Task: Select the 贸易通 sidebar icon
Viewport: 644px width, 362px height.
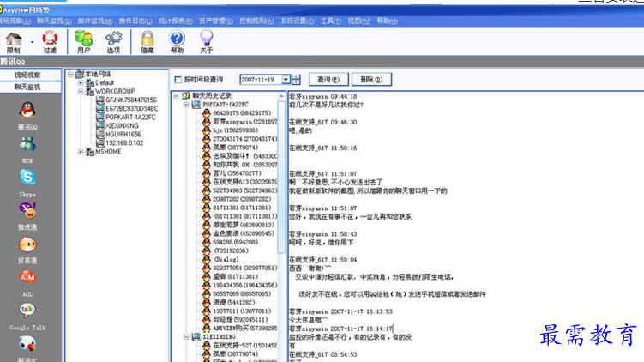Action: (27, 244)
